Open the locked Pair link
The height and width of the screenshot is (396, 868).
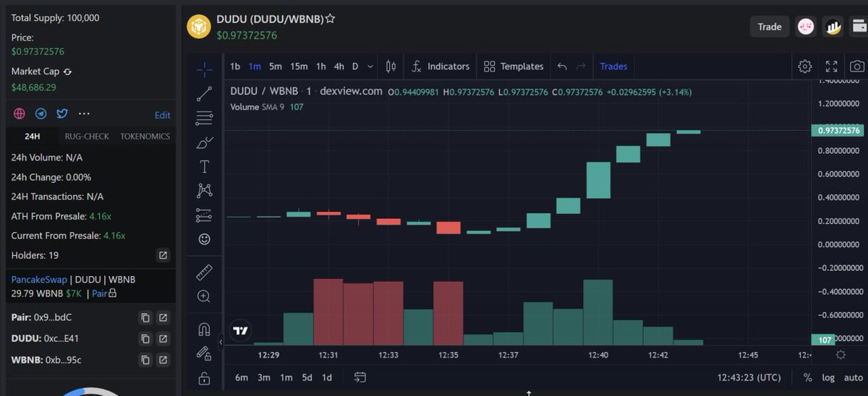(x=104, y=293)
